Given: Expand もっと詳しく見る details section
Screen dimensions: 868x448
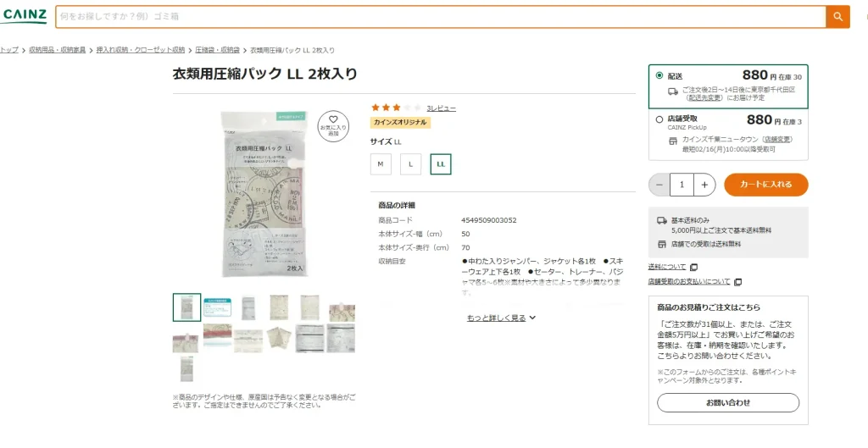Looking at the screenshot, I should point(502,318).
